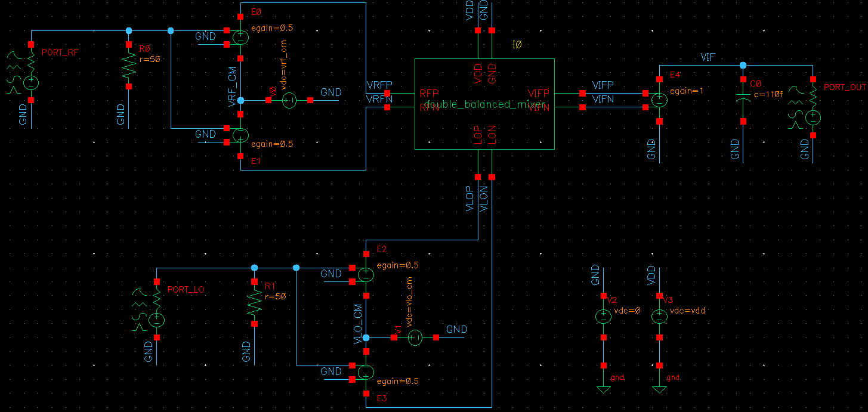Screen dimensions: 868x412
Task: Click the E4 output controlled source
Action: (659, 100)
